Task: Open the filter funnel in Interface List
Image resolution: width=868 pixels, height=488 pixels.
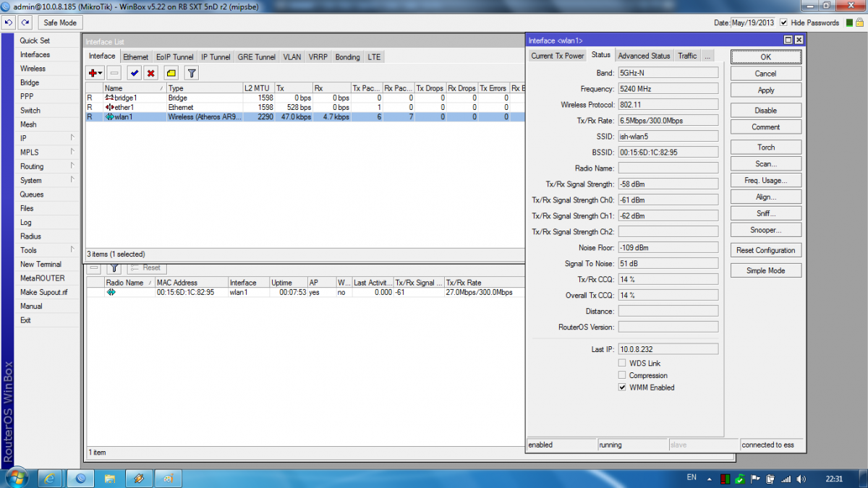Action: 191,73
